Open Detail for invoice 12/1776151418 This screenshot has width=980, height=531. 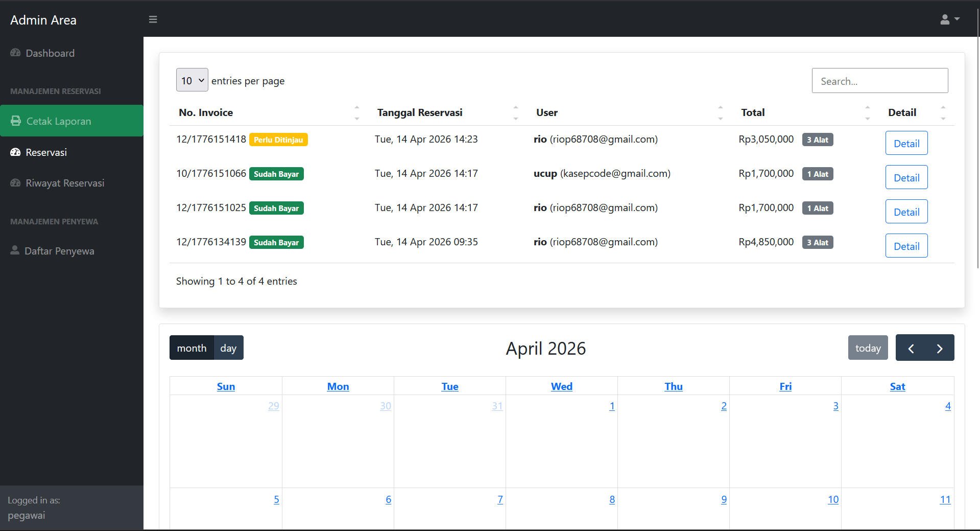point(906,143)
